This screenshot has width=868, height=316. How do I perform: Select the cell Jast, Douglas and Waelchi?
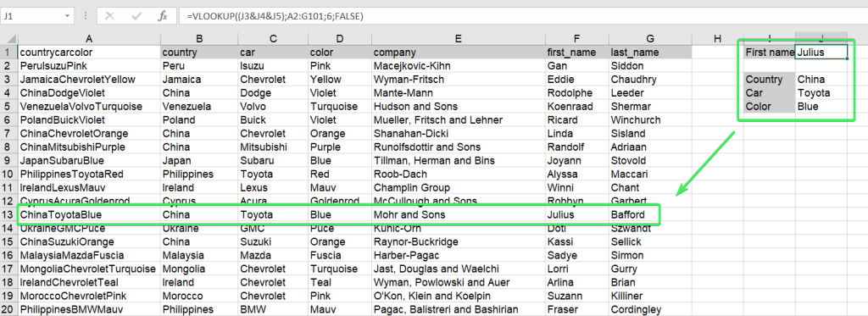coord(459,269)
